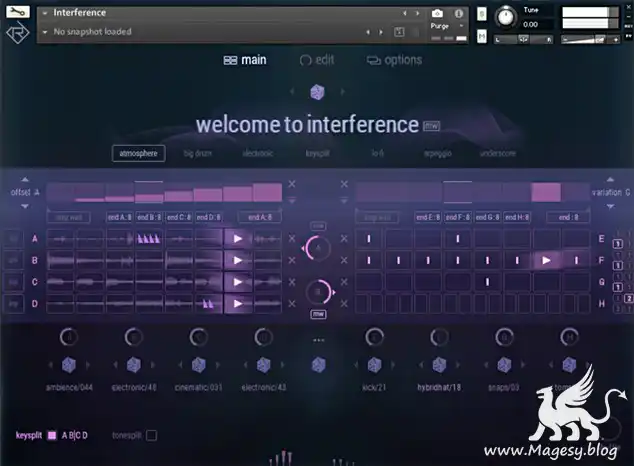Screen dimensions: 634x466
Task: Switch to the options tab
Action: pyautogui.click(x=394, y=60)
